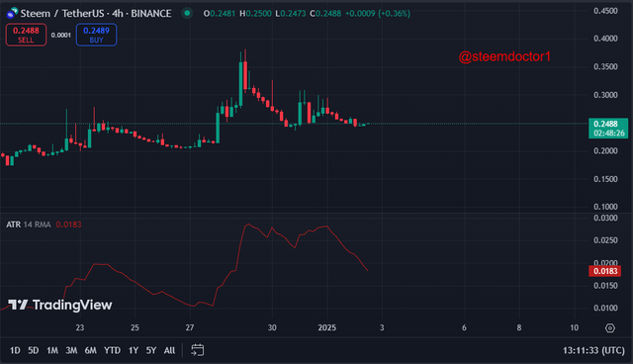Select the 5D time range
The height and width of the screenshot is (364, 633).
34,350
